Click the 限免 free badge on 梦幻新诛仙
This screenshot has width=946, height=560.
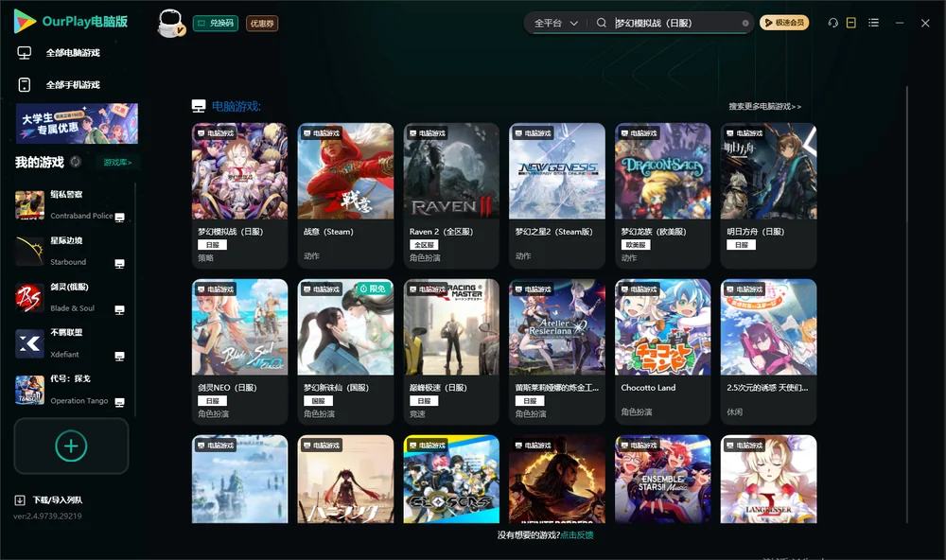coord(373,289)
